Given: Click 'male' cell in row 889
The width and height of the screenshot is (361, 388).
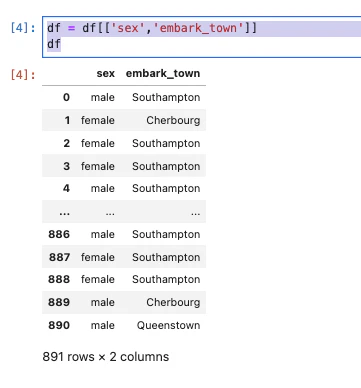Looking at the screenshot, I should pos(103,302).
